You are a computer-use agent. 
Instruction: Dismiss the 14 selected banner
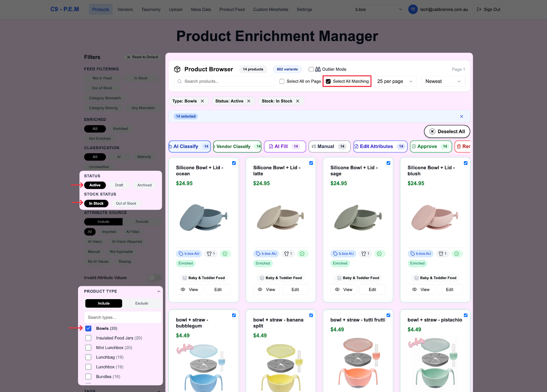tap(462, 116)
